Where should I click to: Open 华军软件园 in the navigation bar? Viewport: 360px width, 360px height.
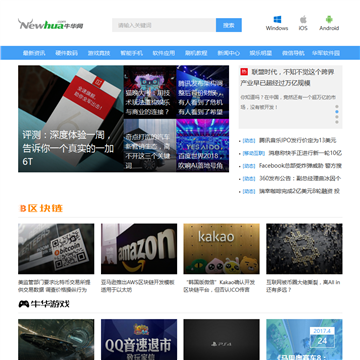326,53
